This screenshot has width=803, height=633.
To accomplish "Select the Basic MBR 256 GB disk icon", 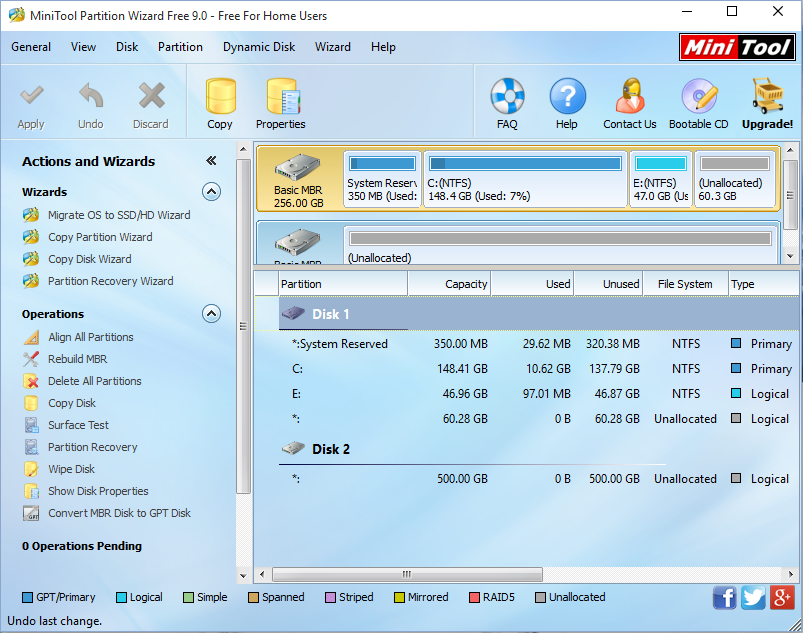I will (298, 167).
